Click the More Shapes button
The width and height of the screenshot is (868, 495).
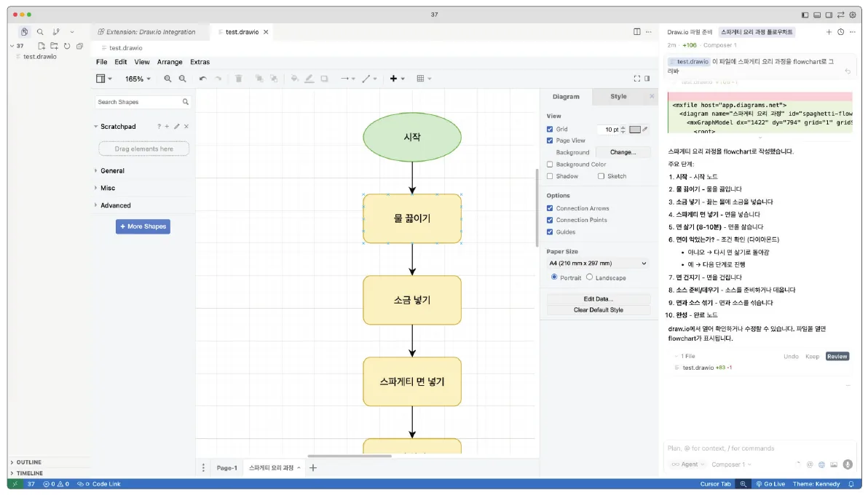(x=143, y=226)
